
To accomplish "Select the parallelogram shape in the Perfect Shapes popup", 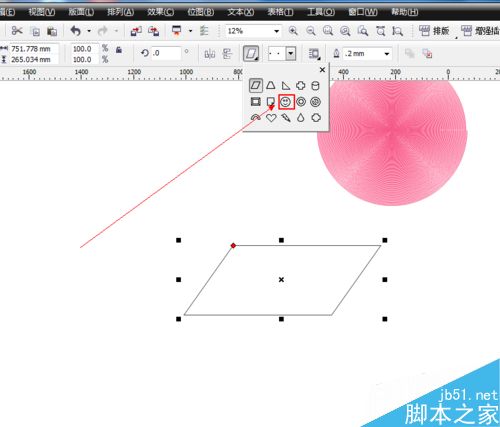I will point(256,85).
